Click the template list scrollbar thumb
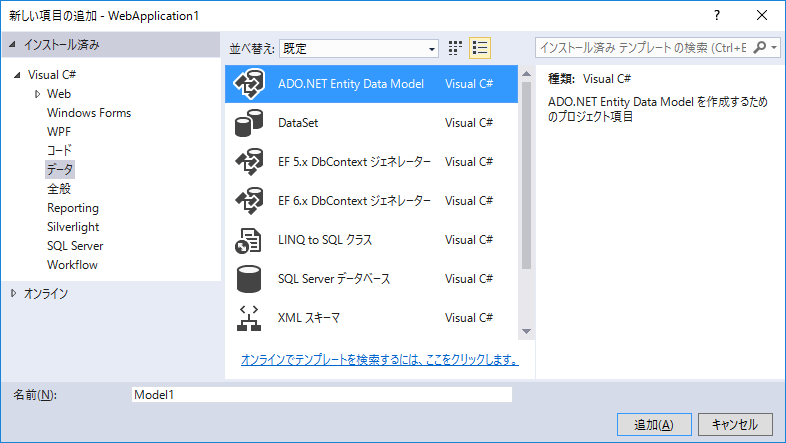The width and height of the screenshot is (786, 443). click(526, 175)
